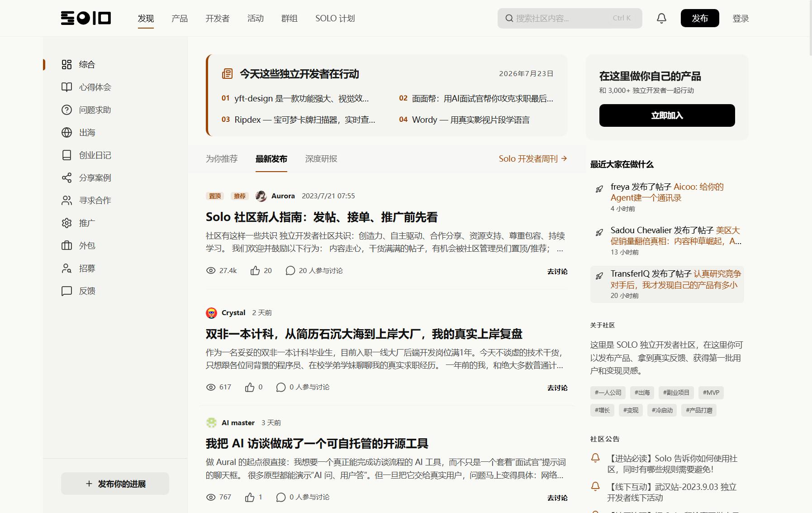Open the 开发者 nav item

tap(218, 18)
